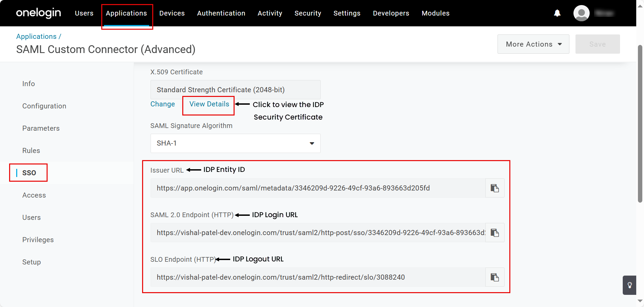The height and width of the screenshot is (307, 644).
Task: Copy the Issuer URL value
Action: point(495,188)
